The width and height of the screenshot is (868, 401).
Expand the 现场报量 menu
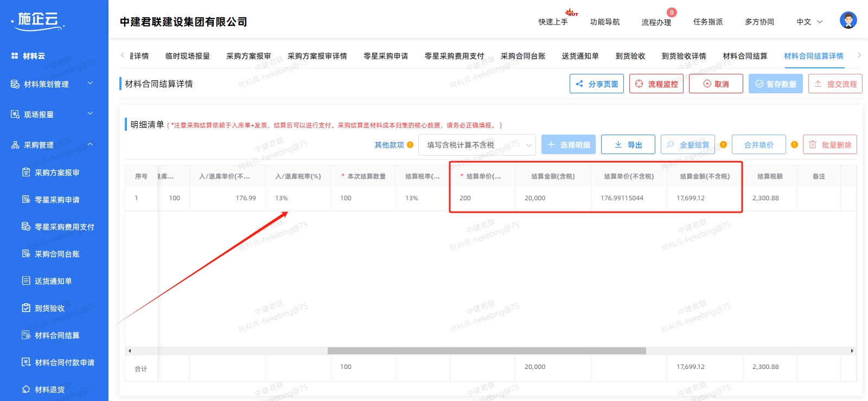click(x=90, y=113)
